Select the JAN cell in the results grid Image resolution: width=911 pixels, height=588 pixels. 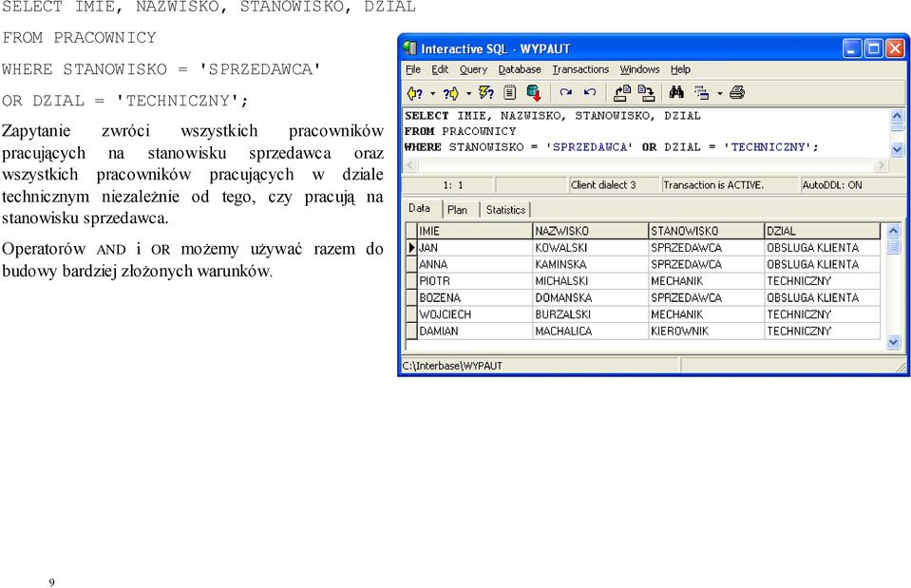pyautogui.click(x=474, y=248)
